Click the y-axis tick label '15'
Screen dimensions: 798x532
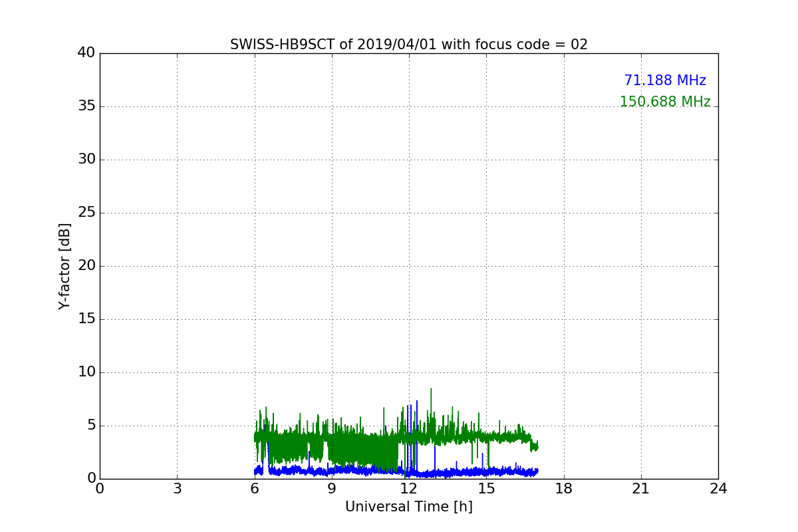(86, 319)
